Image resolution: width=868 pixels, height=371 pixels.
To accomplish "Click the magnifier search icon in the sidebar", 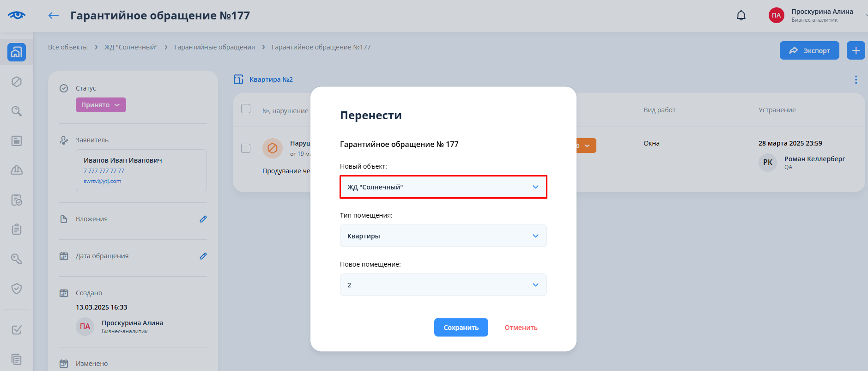I will [x=17, y=111].
